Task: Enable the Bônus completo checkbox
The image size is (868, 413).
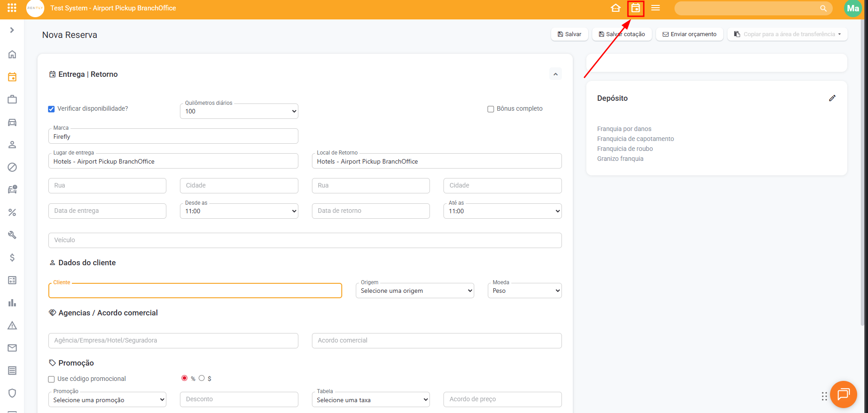Action: (x=491, y=109)
